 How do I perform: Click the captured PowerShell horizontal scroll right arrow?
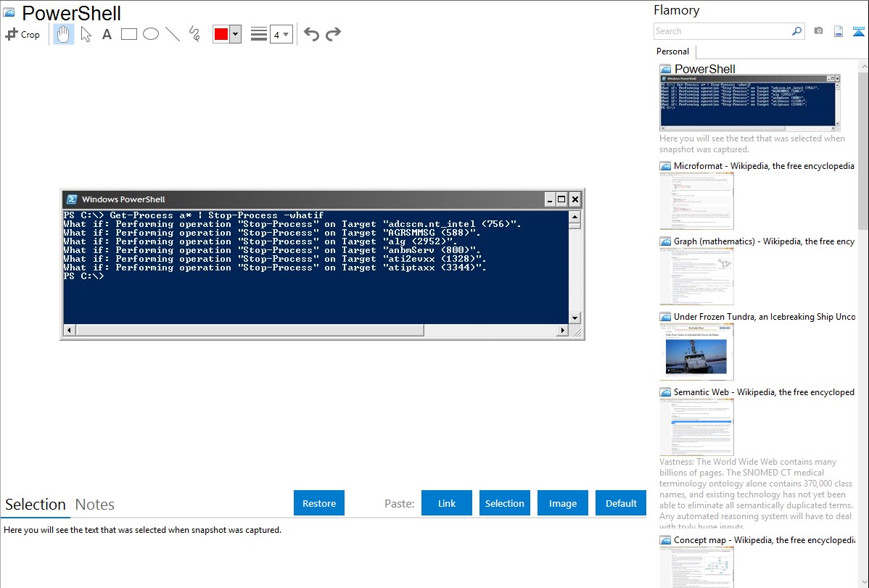pyautogui.click(x=562, y=331)
